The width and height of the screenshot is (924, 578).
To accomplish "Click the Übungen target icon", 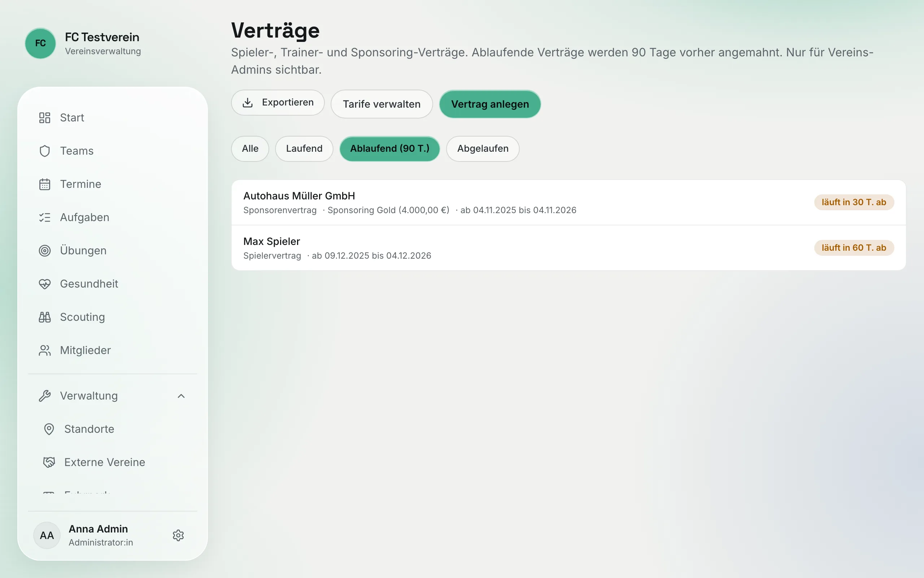I will (45, 251).
